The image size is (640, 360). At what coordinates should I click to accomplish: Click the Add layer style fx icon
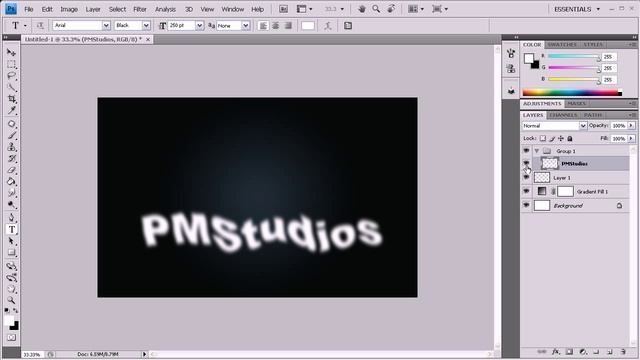point(556,351)
